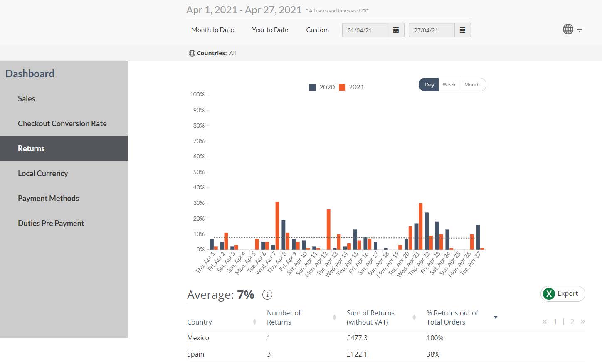Screen dimensions: 602x364
Task: Click the end date field 27/04/21
Action: pyautogui.click(x=432, y=30)
